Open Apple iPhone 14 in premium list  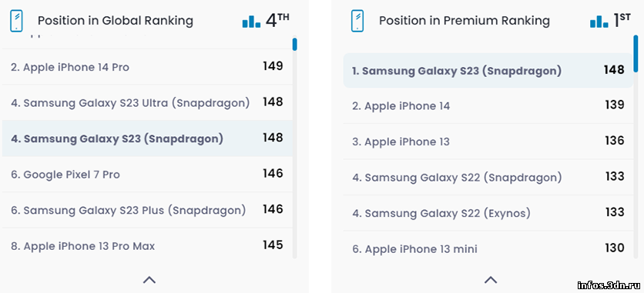tap(488, 105)
